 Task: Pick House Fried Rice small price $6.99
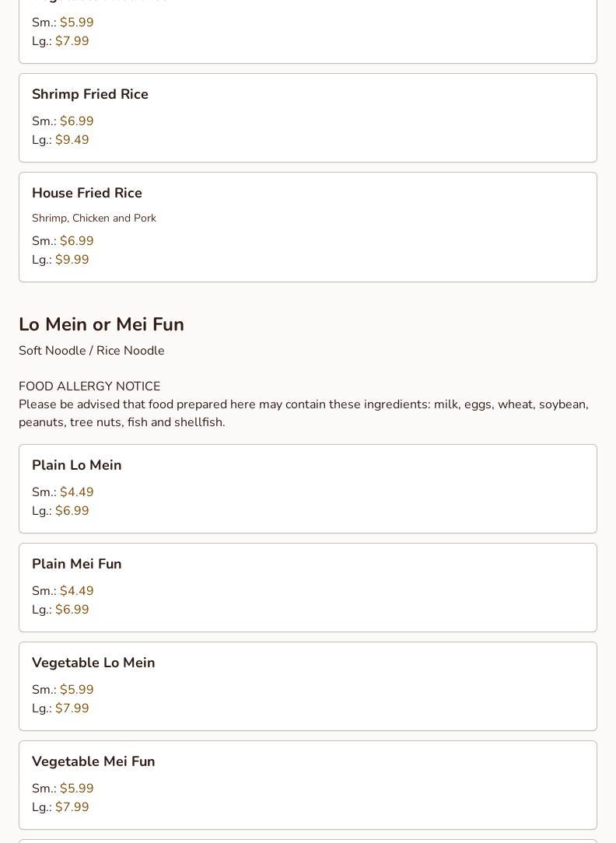pyautogui.click(x=76, y=241)
